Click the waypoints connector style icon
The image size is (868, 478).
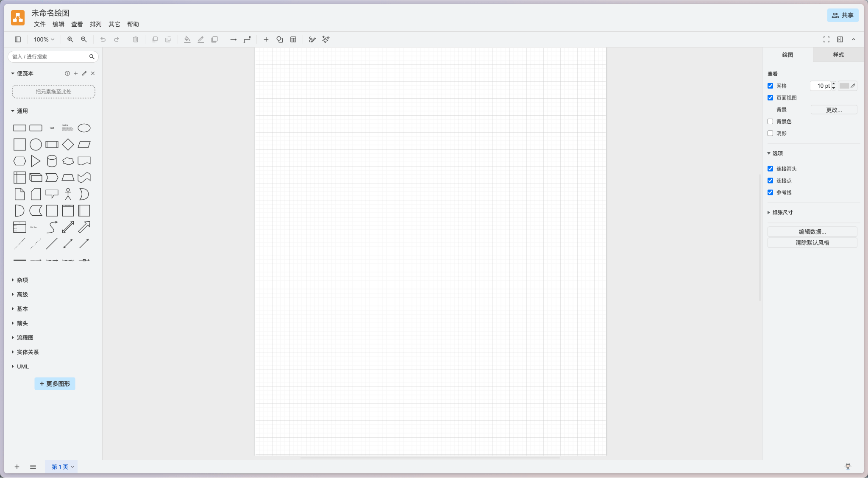[x=247, y=39]
